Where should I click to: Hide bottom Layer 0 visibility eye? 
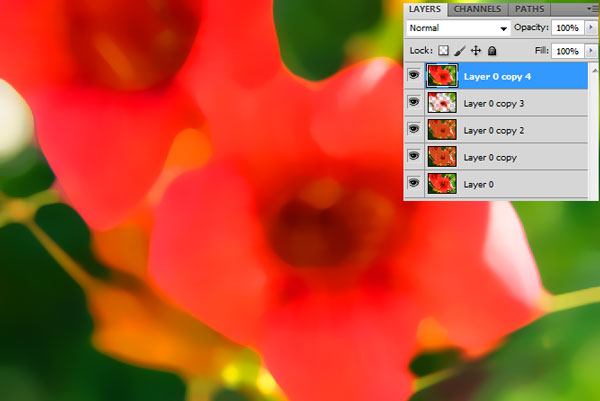[x=414, y=183]
